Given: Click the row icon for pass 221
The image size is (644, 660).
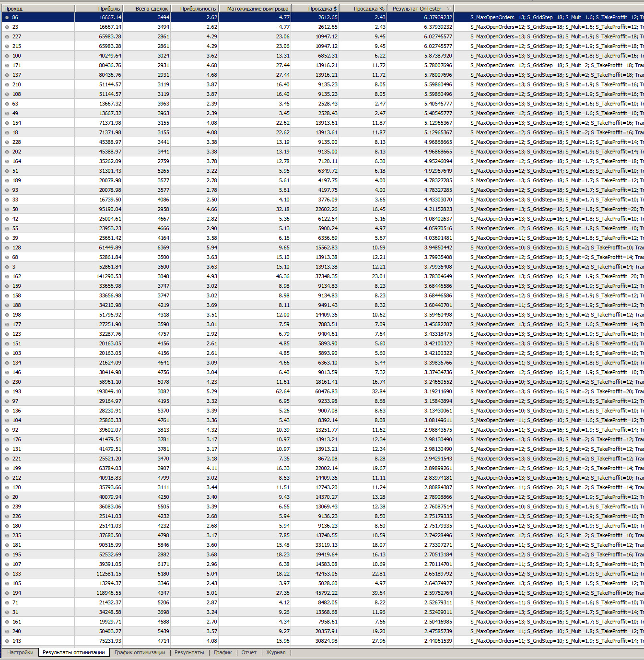Looking at the screenshot, I should pos(7,459).
